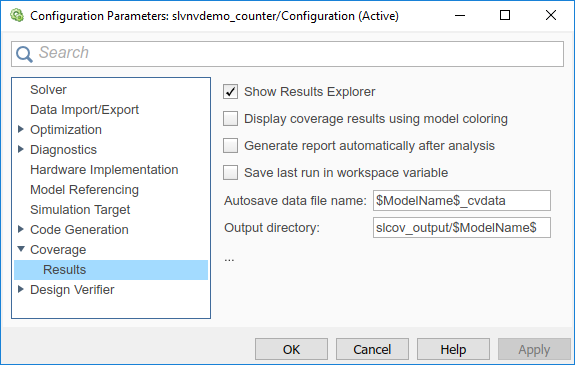Go to Hardware Implementation settings
Viewport: 575px width, 365px height.
[x=104, y=170]
